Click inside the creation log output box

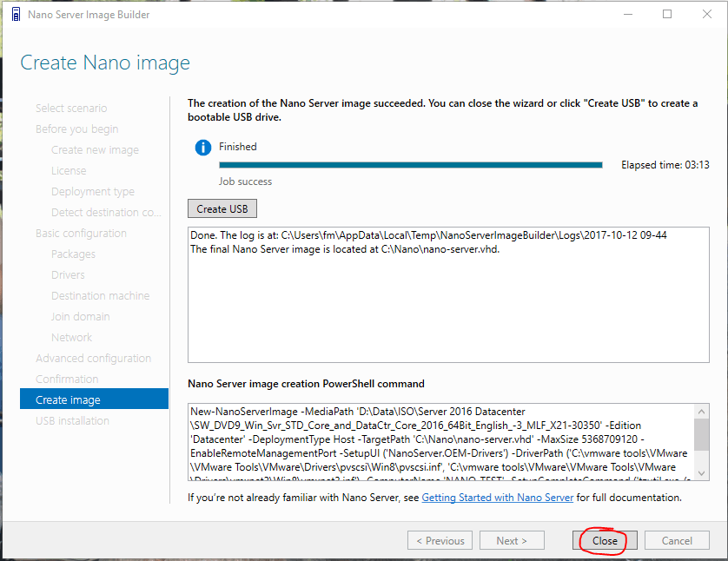tap(448, 294)
